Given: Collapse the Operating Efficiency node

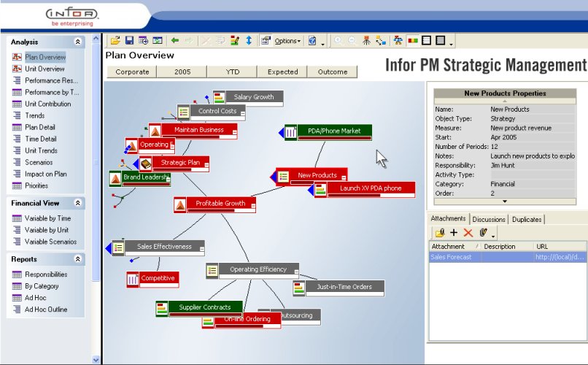Looking at the screenshot, I should click(x=296, y=272).
